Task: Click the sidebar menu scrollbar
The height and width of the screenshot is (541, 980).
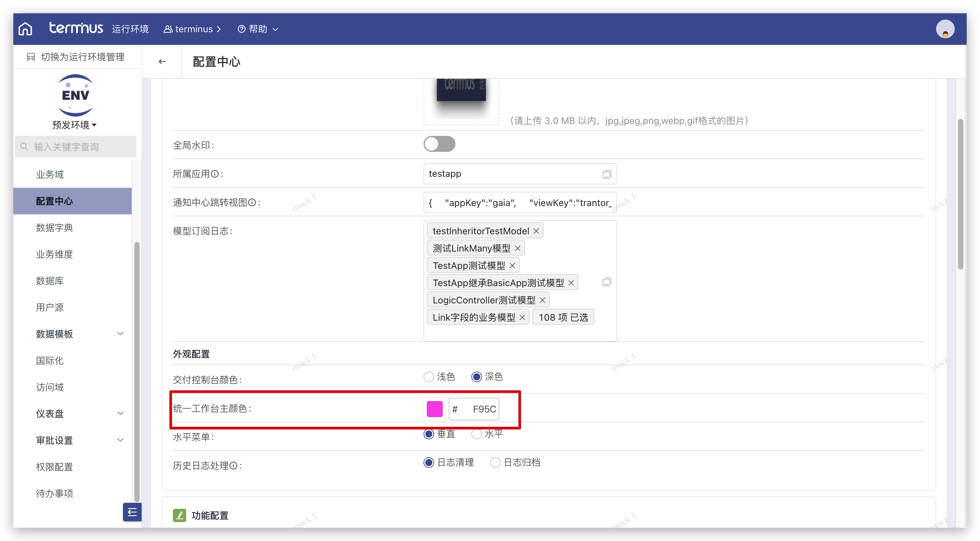Action: pyautogui.click(x=137, y=372)
